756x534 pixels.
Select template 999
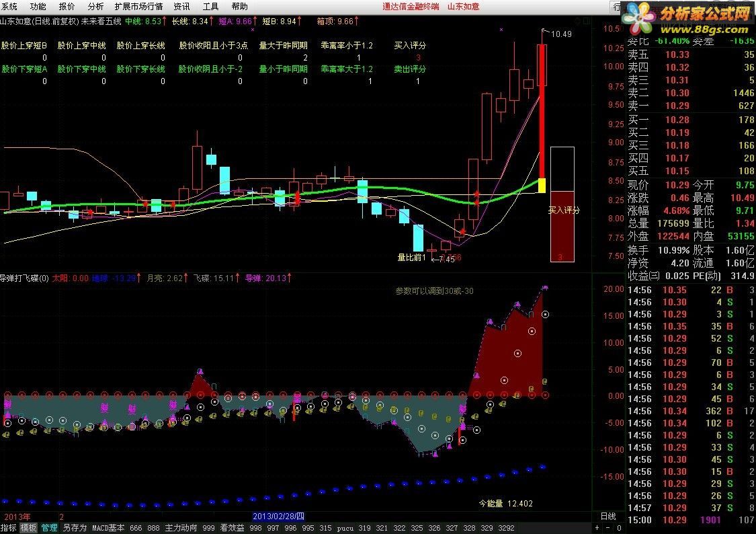click(x=209, y=528)
